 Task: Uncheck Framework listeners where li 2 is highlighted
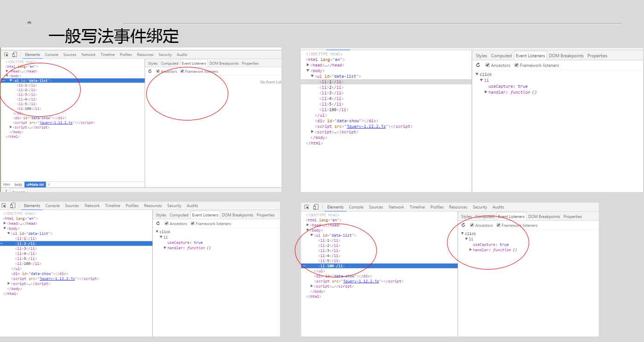(x=192, y=223)
